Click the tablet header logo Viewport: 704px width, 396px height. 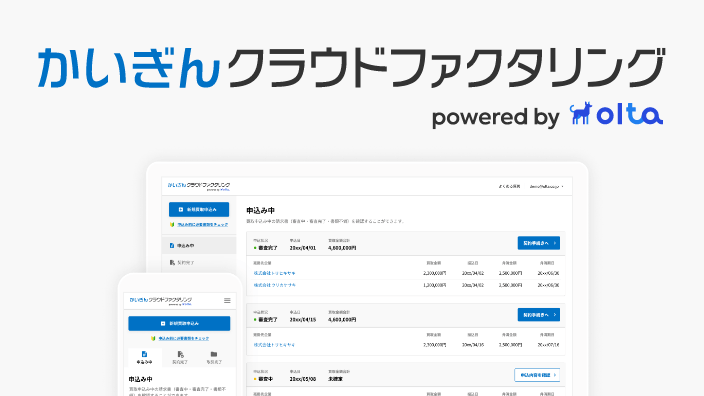(199, 186)
